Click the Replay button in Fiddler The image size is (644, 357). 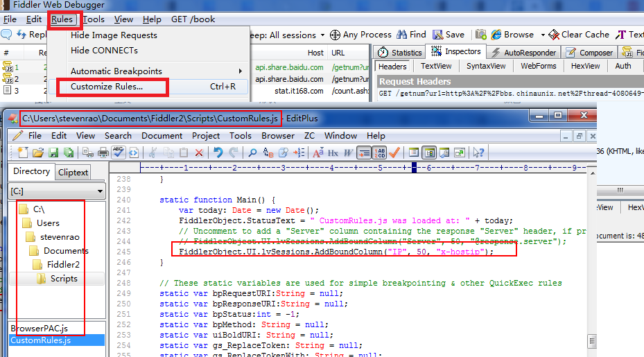[x=32, y=35]
